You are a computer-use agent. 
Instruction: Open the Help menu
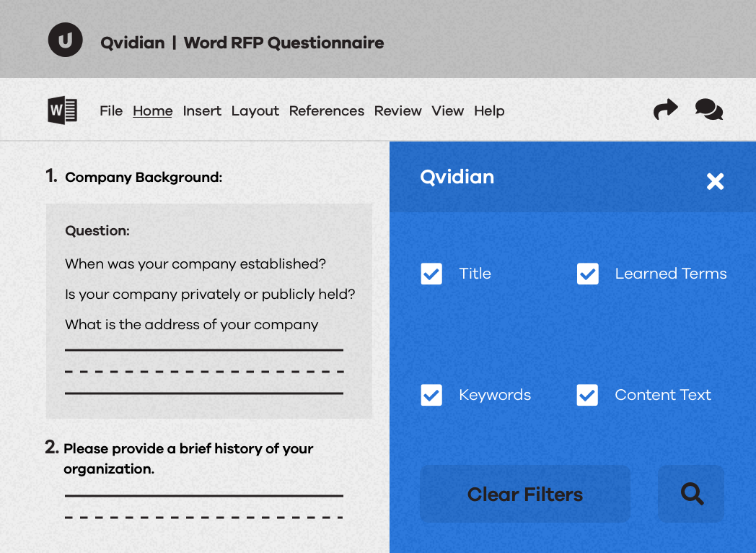pyautogui.click(x=489, y=111)
